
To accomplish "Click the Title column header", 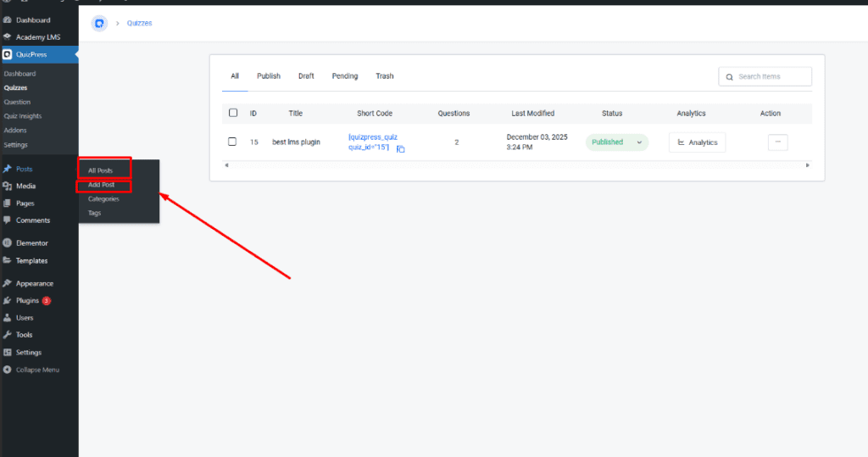I will (296, 113).
